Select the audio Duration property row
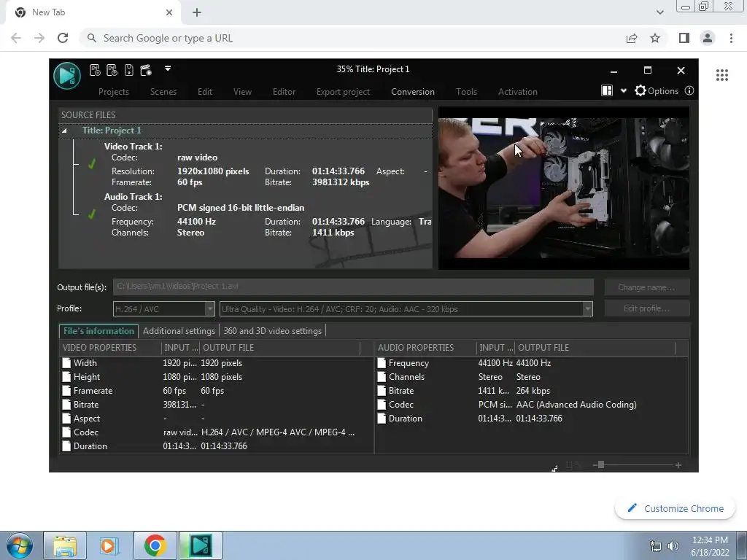The width and height of the screenshot is (747, 560). point(531,418)
